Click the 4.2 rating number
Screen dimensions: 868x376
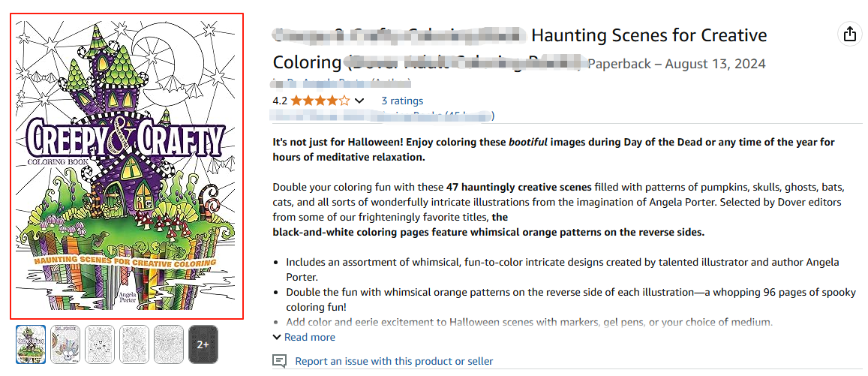pos(280,101)
